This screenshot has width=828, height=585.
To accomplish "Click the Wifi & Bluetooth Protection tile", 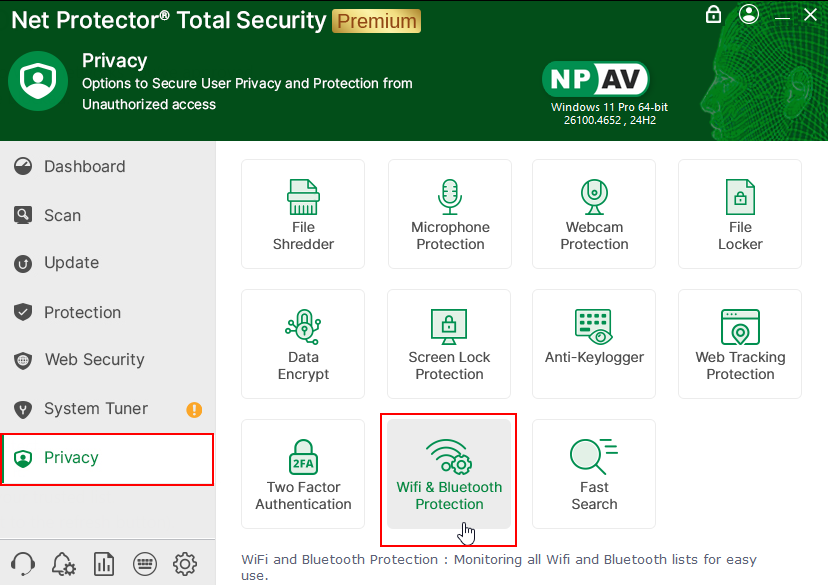I will [x=449, y=474].
